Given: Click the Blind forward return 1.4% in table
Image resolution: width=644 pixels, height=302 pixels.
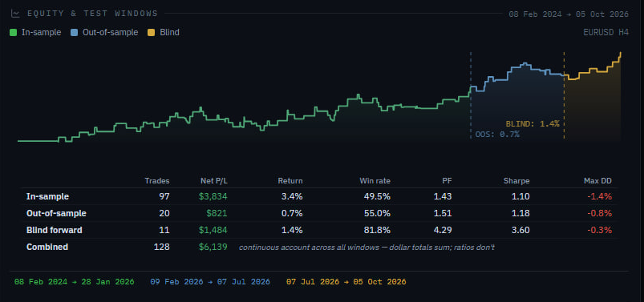Looking at the screenshot, I should (x=292, y=230).
